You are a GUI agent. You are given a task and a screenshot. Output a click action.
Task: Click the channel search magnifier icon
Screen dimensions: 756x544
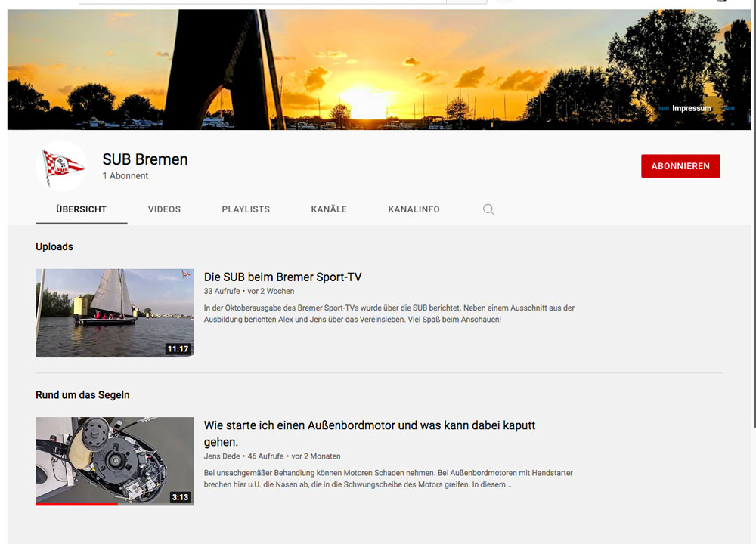[488, 209]
